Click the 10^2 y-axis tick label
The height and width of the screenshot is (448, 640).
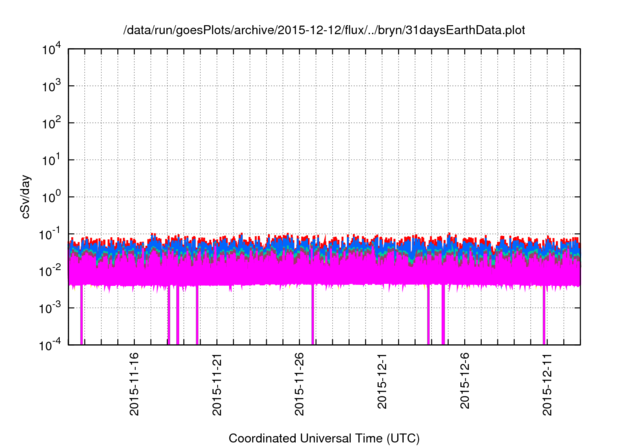tap(51, 123)
